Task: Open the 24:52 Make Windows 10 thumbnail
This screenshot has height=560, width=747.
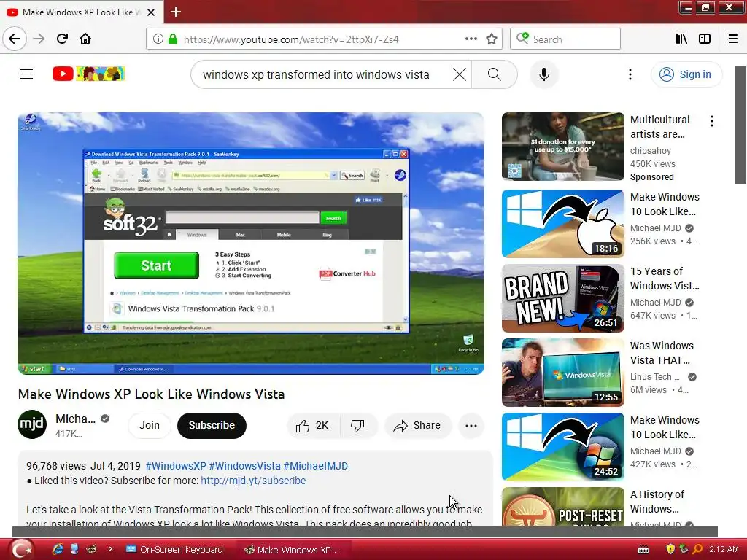Action: click(x=562, y=447)
